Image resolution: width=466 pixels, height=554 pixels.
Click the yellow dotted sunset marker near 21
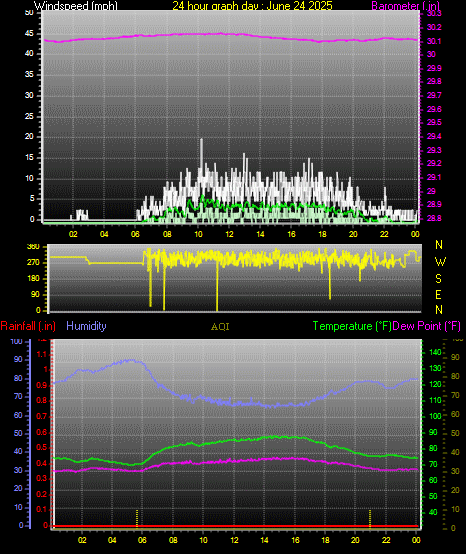point(370,519)
